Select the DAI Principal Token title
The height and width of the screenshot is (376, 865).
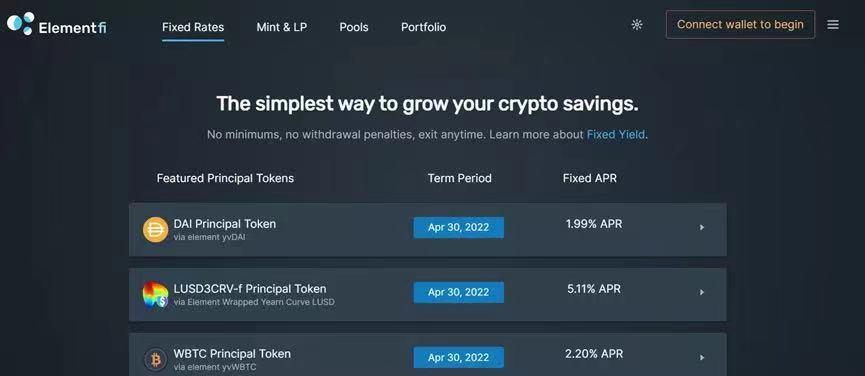(x=225, y=224)
